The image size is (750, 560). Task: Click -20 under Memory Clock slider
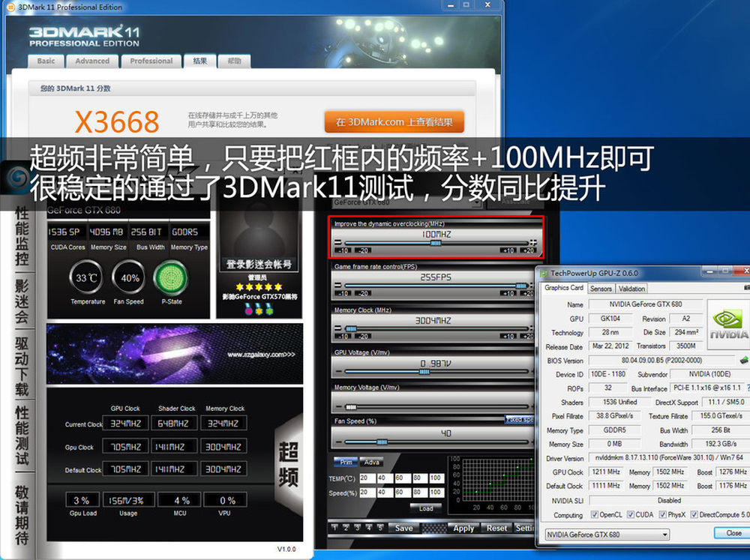364,337
